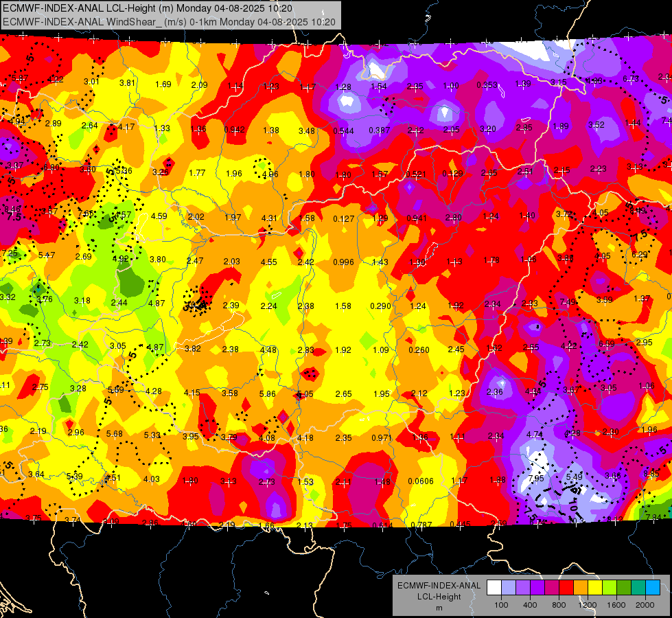The width and height of the screenshot is (672, 618).
Task: Click the 1200 legend tick label
Action: tap(587, 605)
